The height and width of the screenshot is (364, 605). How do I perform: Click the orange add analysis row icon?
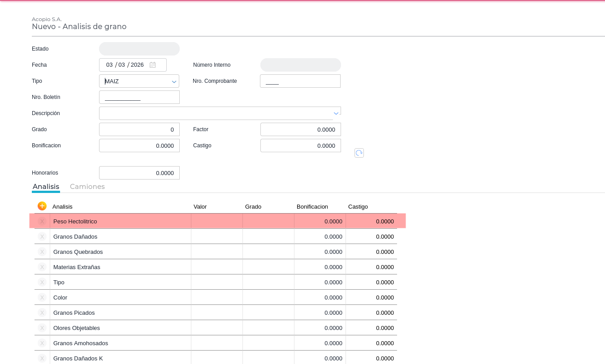pos(42,206)
